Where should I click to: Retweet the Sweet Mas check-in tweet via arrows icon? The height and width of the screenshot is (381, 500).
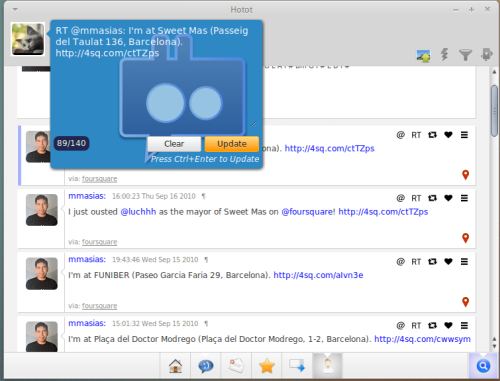point(432,135)
